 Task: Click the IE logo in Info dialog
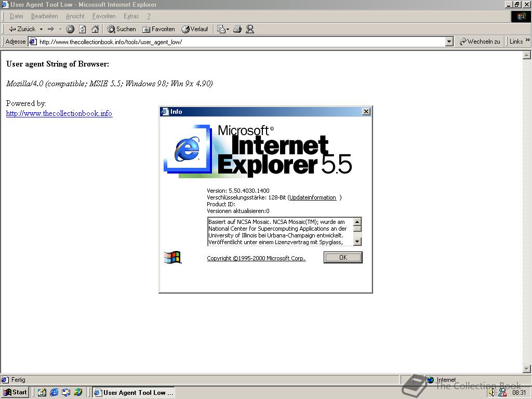(x=187, y=149)
